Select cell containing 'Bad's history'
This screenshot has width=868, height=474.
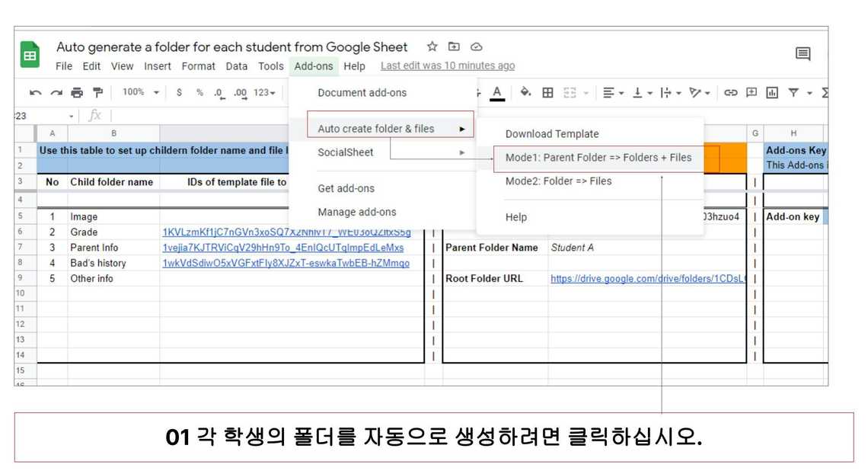click(x=98, y=263)
